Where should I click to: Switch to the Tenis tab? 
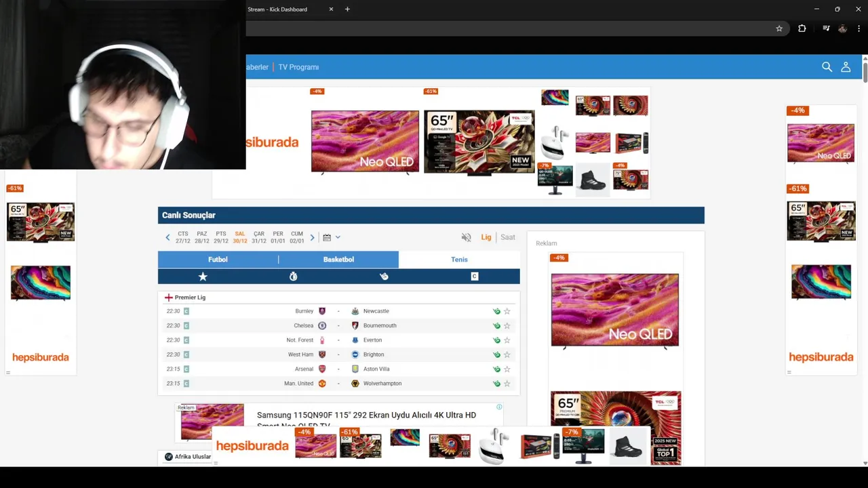459,260
